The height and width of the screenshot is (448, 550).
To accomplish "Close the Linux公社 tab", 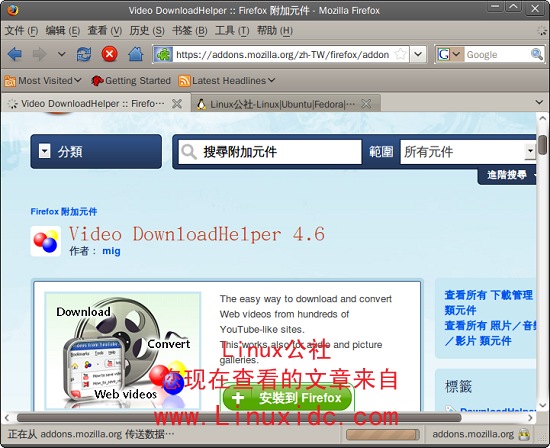I will 366,104.
